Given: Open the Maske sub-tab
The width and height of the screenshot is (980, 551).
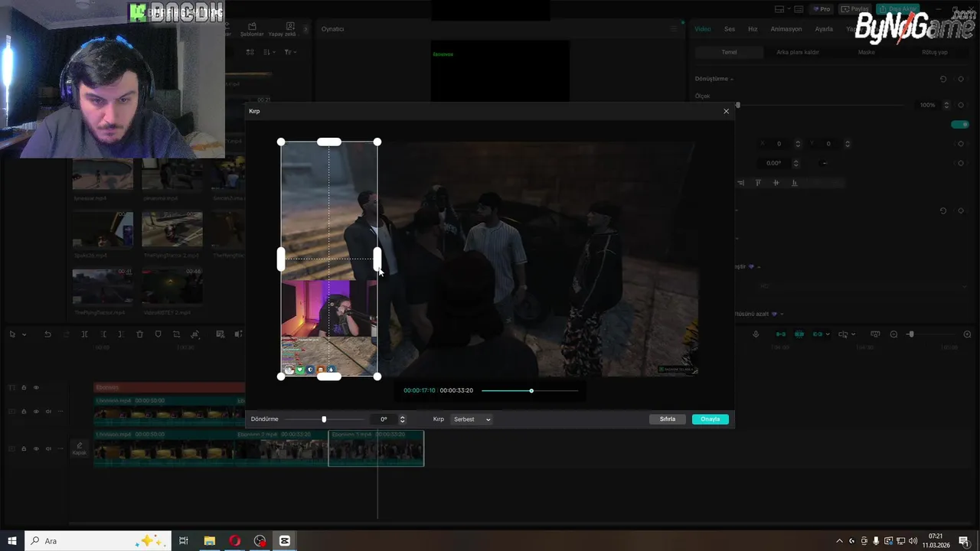Looking at the screenshot, I should pos(866,52).
